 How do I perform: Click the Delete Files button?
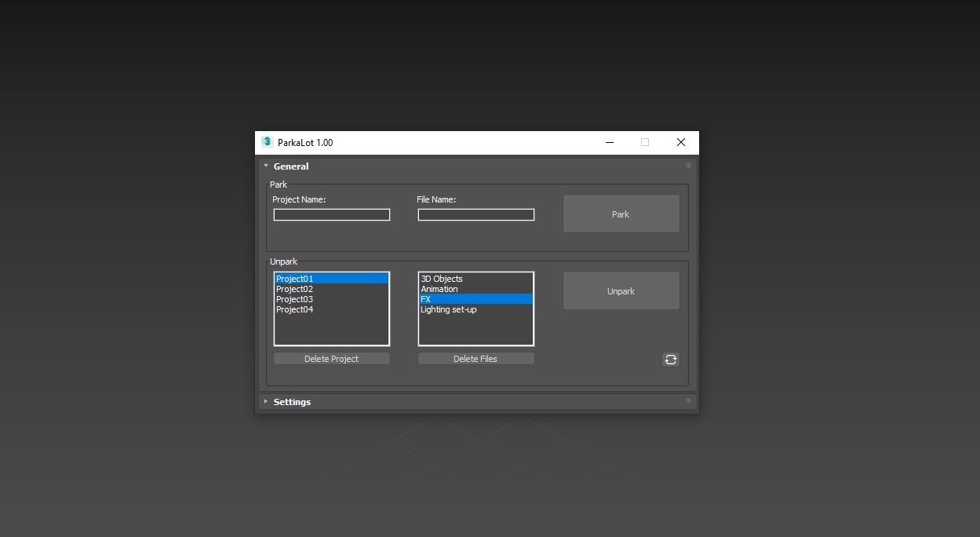[x=475, y=358]
